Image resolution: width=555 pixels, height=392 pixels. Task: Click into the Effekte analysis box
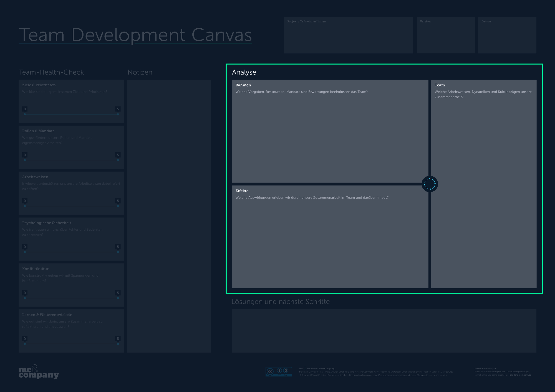click(x=330, y=241)
